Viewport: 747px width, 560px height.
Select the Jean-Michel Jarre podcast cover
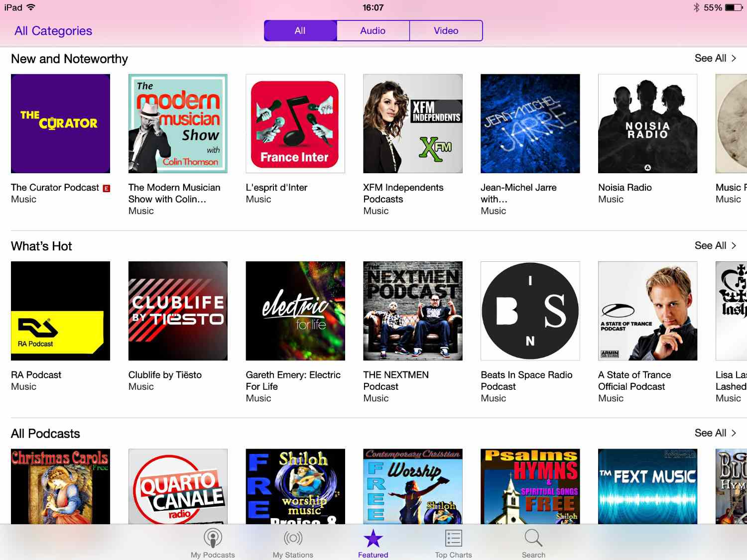pyautogui.click(x=530, y=123)
